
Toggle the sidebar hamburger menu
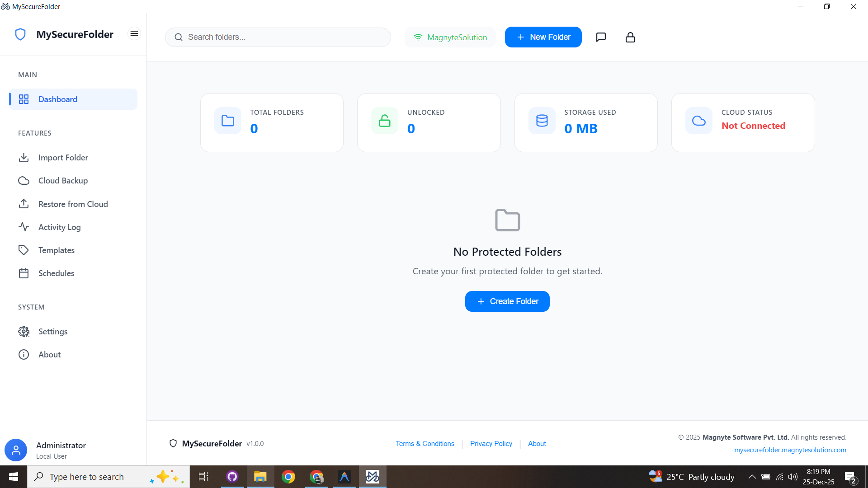[x=134, y=33]
